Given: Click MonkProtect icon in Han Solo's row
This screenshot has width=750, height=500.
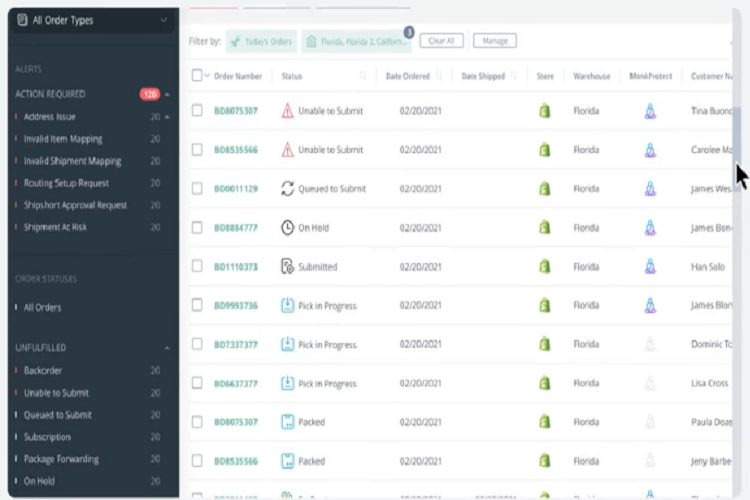Looking at the screenshot, I should point(650,267).
